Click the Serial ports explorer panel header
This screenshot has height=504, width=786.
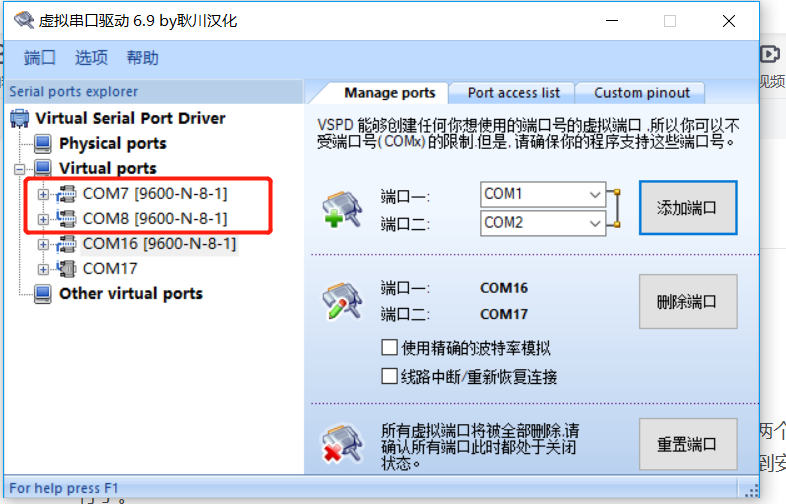coord(153,92)
